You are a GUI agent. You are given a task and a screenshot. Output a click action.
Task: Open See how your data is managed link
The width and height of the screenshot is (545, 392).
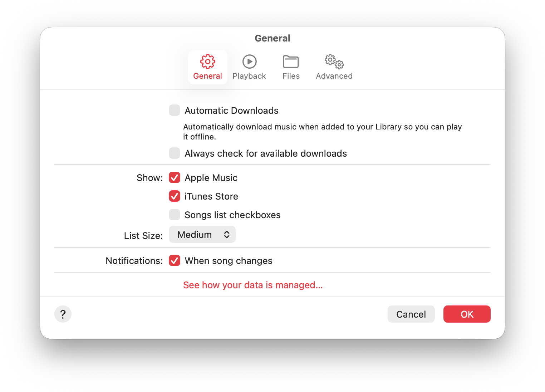coord(253,285)
